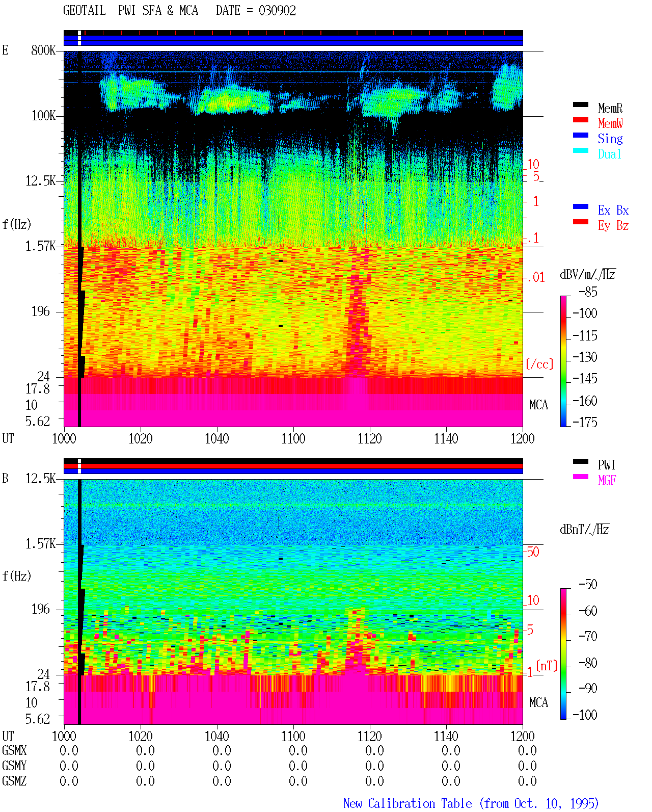Viewport: 652px width, 812px height.
Task: Click the cyan Dual legend swatch
Action: [581, 150]
